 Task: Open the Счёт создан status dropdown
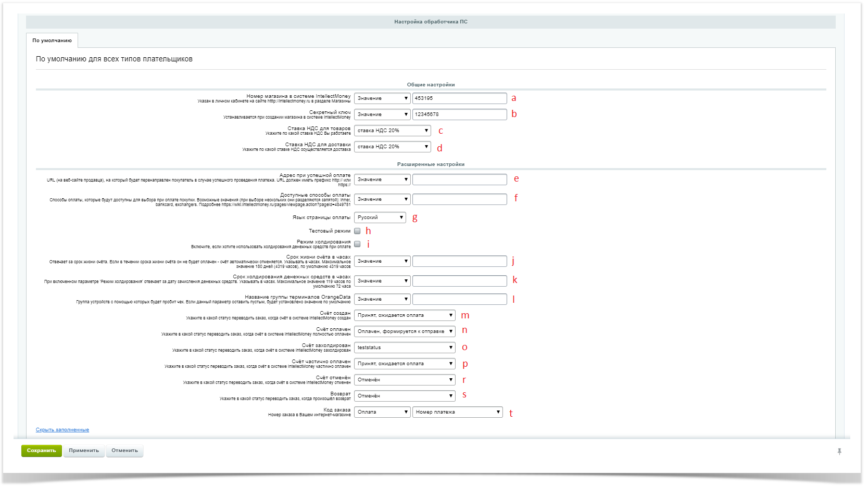click(405, 315)
